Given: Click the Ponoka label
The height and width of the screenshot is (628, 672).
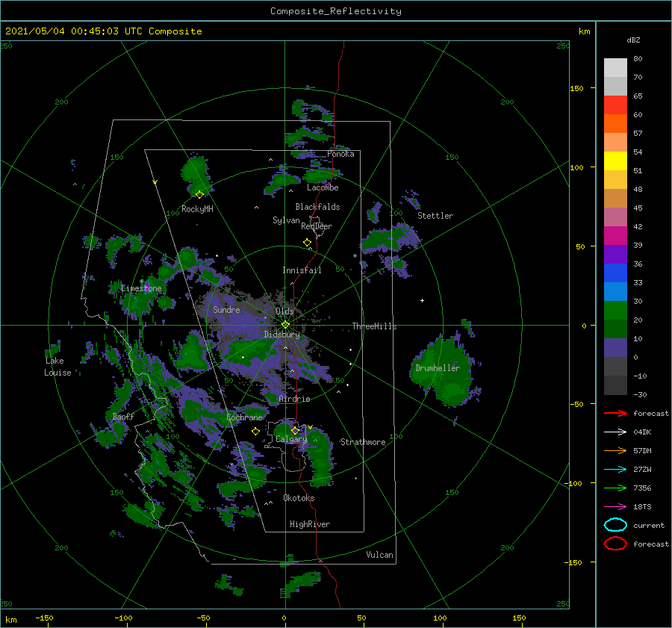Looking at the screenshot, I should [x=340, y=154].
